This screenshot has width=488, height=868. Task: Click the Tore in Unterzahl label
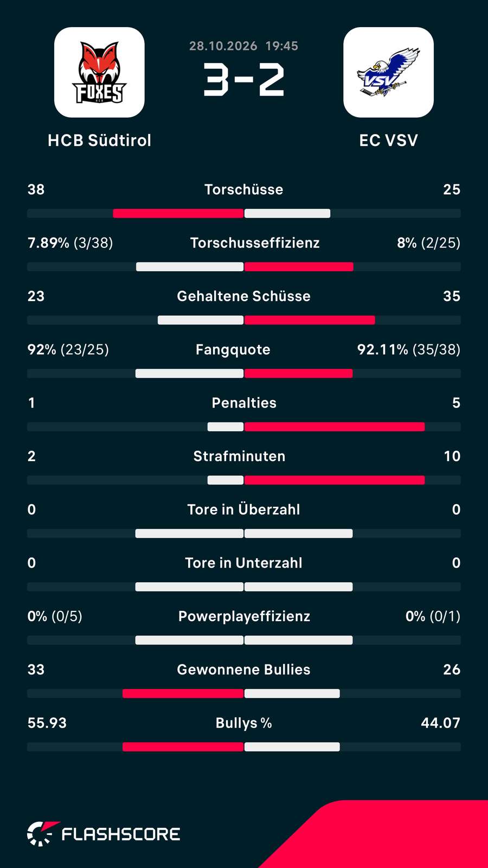(243, 563)
